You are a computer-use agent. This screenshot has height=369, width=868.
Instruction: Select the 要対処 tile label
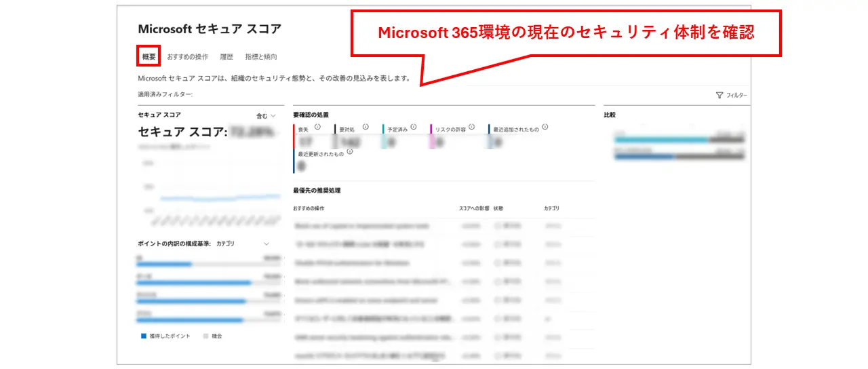click(346, 129)
